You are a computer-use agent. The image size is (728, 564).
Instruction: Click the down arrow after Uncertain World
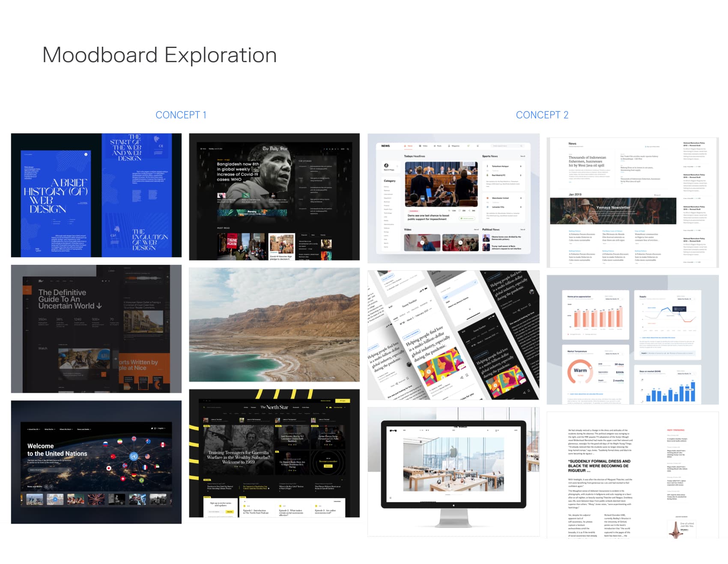point(99,306)
